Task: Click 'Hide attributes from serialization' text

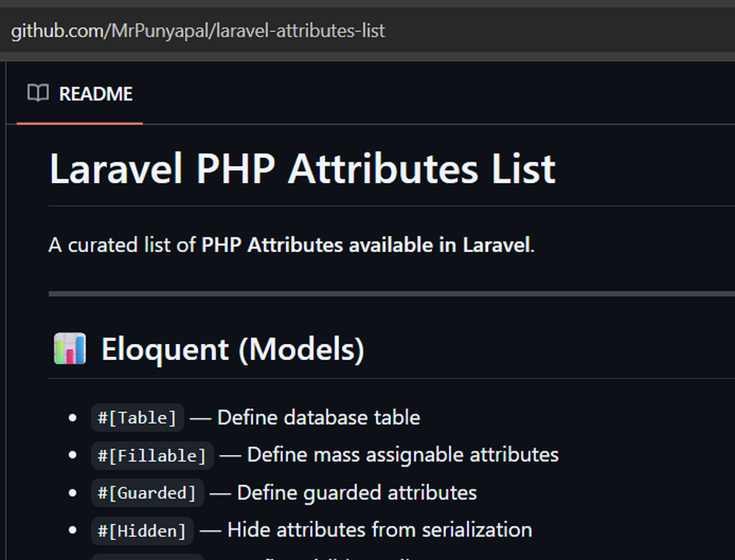Action: coord(379,530)
